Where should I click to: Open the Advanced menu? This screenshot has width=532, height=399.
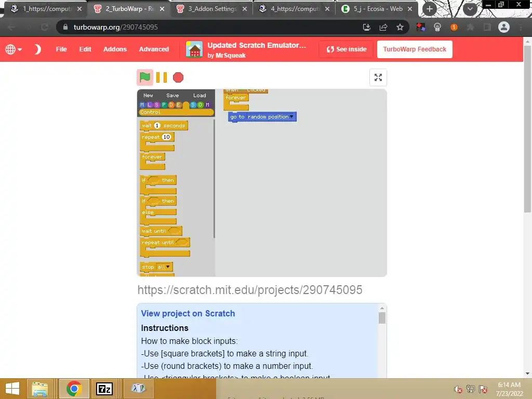(154, 49)
